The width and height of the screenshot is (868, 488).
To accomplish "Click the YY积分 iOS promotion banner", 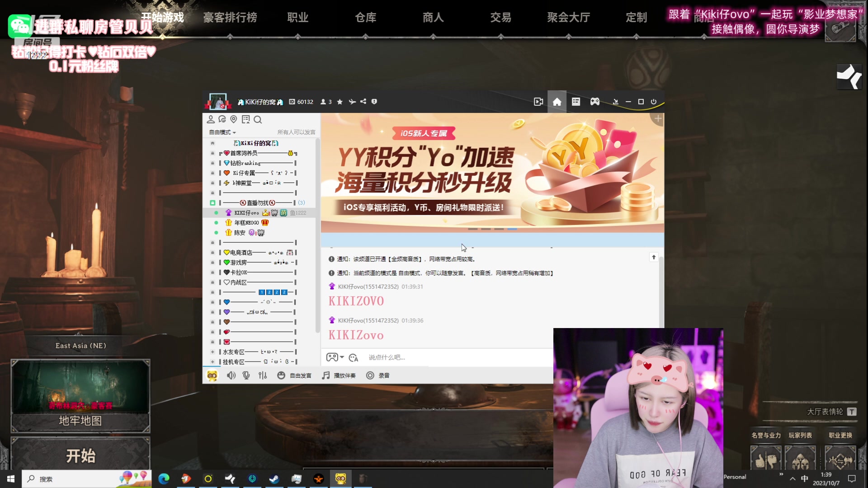I will click(x=492, y=173).
